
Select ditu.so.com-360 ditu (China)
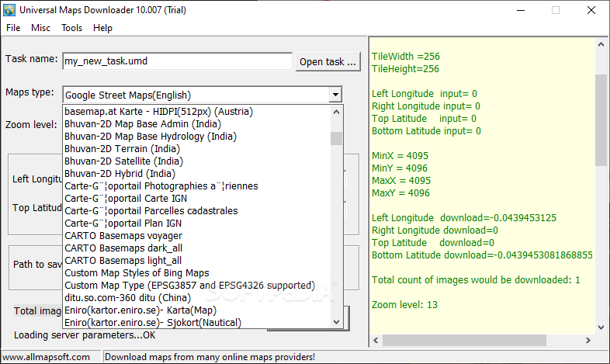click(x=196, y=298)
